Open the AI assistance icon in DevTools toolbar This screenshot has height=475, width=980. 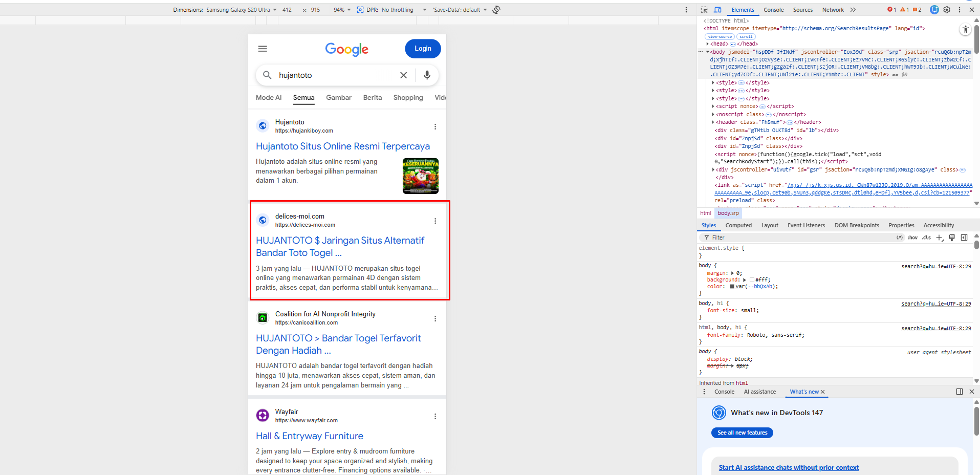click(934, 10)
